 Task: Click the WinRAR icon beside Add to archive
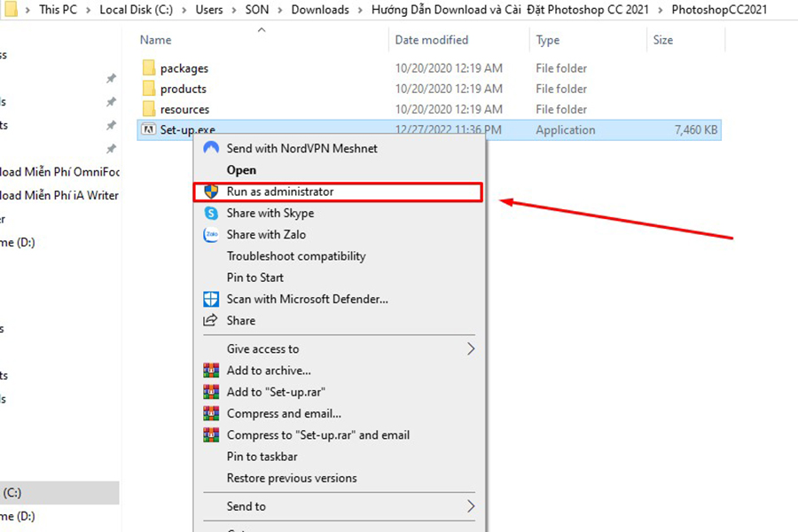coord(211,371)
